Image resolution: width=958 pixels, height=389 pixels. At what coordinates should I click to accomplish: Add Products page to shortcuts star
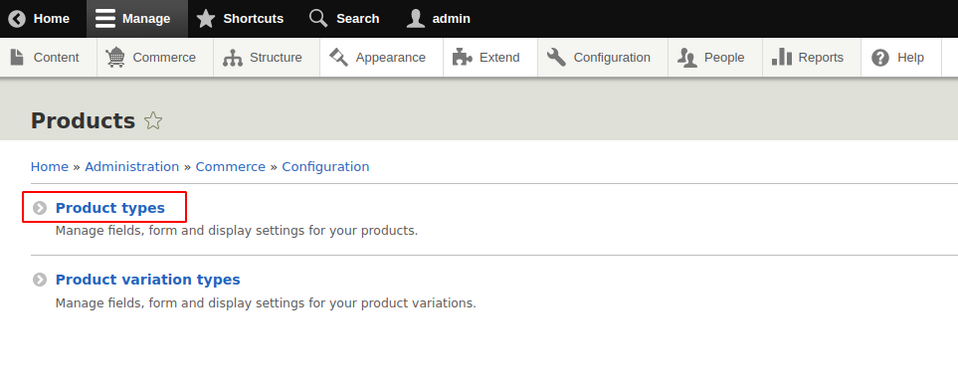(x=153, y=121)
